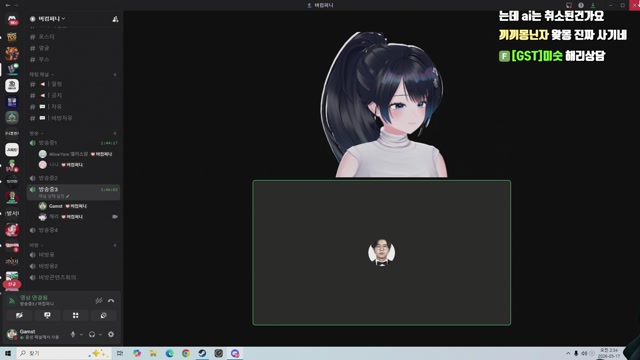
Task: Open Task View on the taskbar
Action: coord(120,353)
